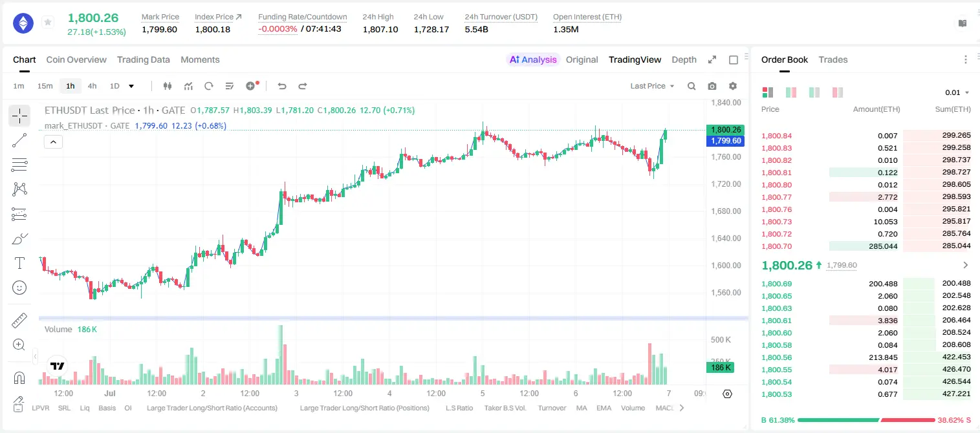Select the trend line drawing tool

[19, 140]
